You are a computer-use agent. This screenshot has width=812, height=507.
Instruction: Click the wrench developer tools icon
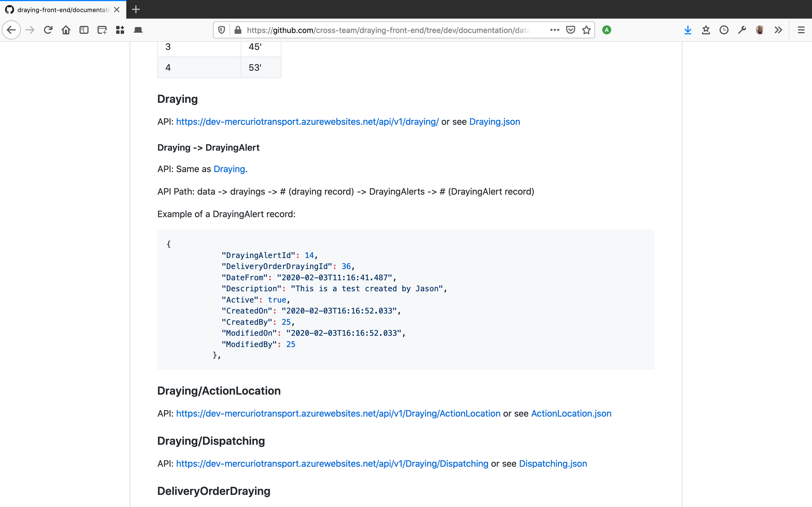pyautogui.click(x=742, y=30)
